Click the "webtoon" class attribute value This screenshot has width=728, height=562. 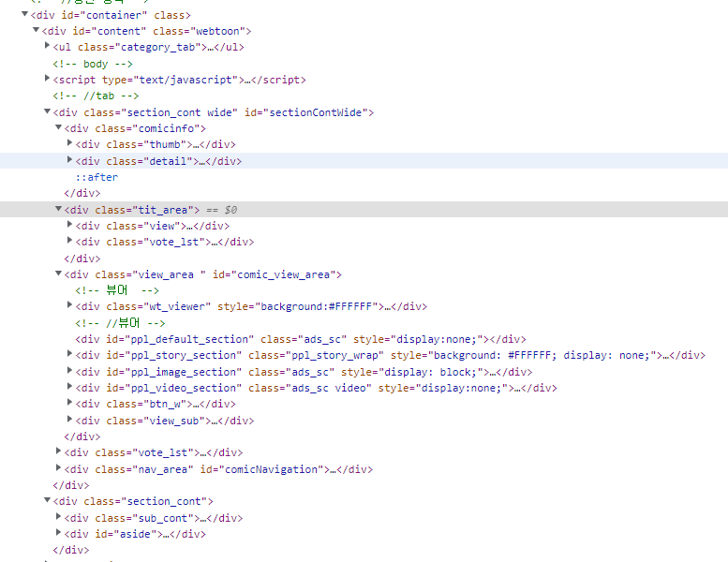[217, 31]
